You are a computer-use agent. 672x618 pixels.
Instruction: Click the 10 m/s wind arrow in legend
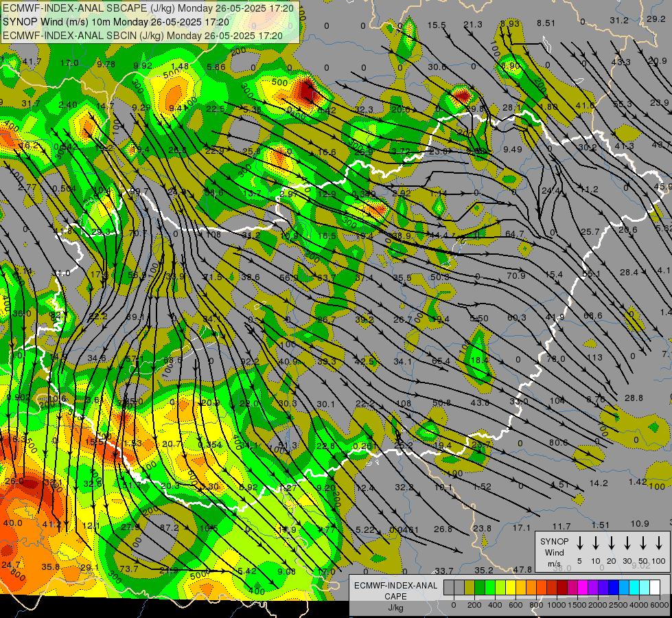click(x=595, y=542)
